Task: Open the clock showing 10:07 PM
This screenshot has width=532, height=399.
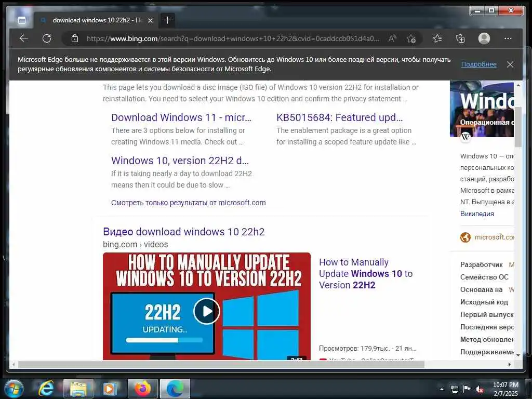Action: point(506,389)
